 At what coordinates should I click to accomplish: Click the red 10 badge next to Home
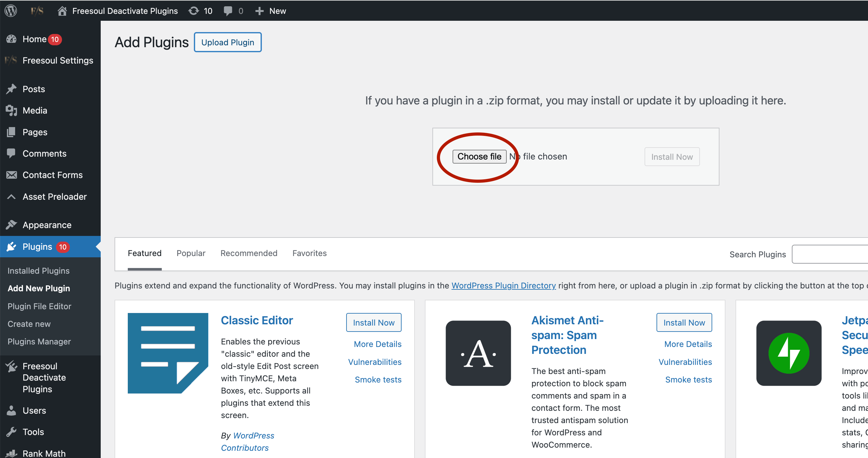tap(54, 39)
